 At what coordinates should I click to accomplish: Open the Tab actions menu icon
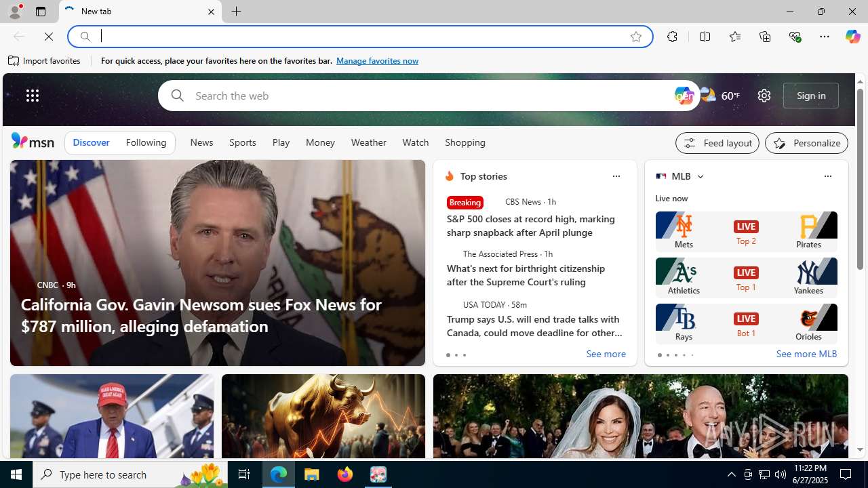point(41,12)
